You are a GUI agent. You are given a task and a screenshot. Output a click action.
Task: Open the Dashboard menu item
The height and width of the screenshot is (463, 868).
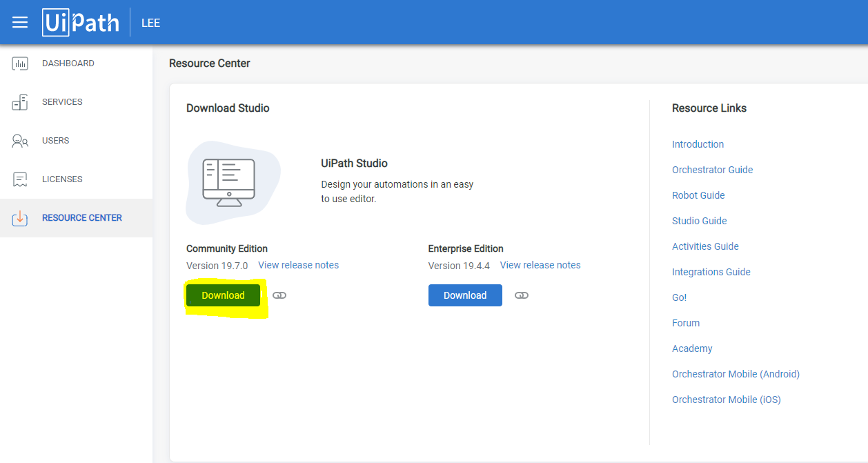[68, 63]
